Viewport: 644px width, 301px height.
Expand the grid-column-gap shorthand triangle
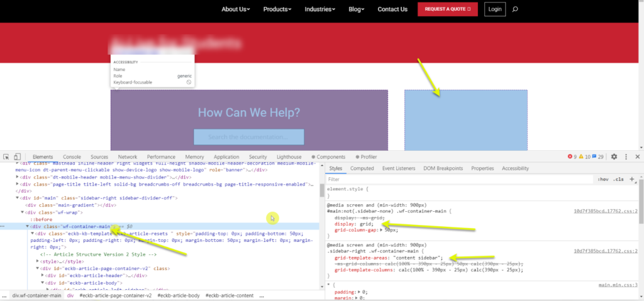381,230
